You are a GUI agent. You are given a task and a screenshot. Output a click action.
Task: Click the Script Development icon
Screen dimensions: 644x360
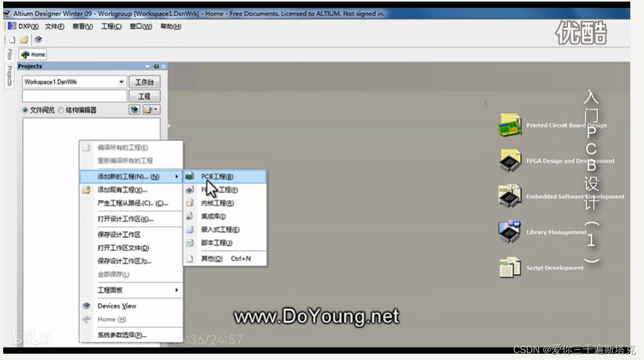(510, 267)
